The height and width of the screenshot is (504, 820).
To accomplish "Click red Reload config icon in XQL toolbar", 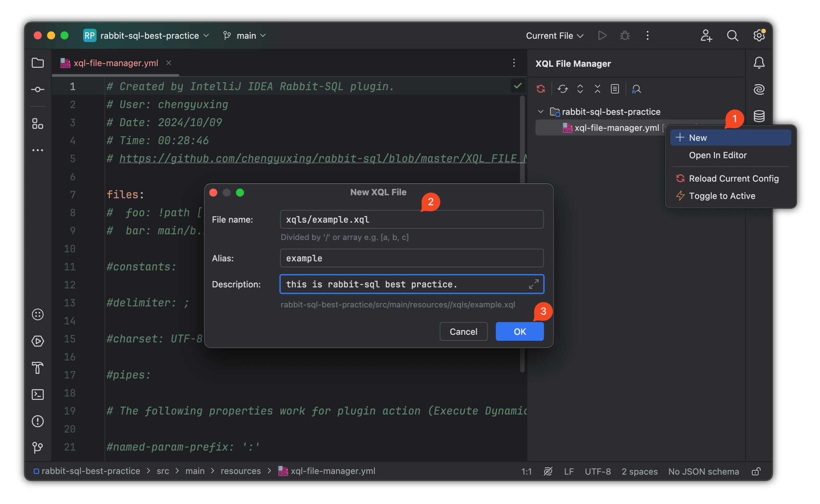I will (x=541, y=89).
